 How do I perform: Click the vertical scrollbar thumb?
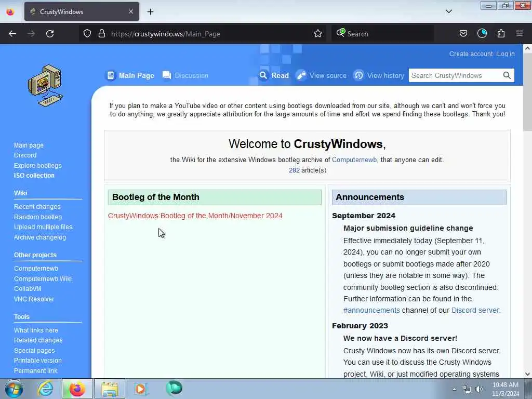click(x=528, y=91)
